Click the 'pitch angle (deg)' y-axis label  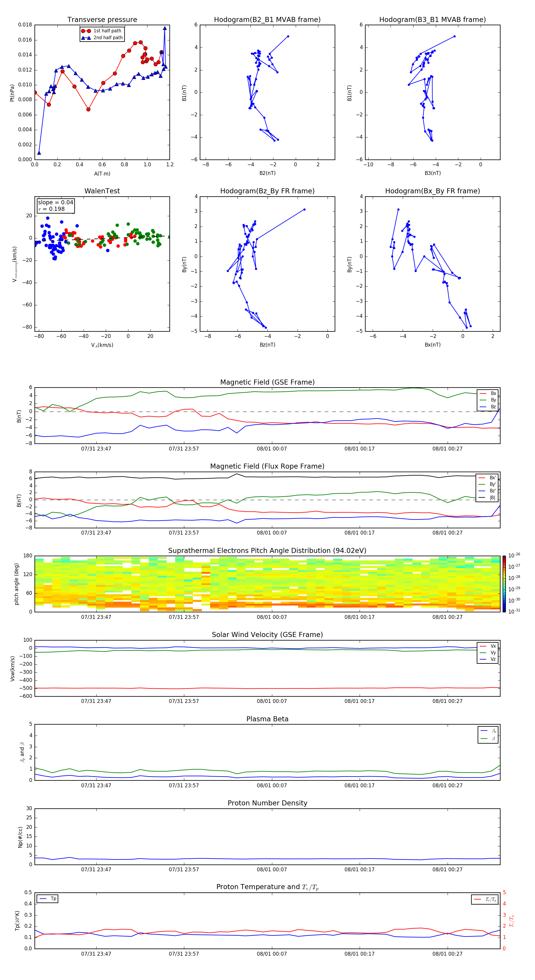(16, 584)
